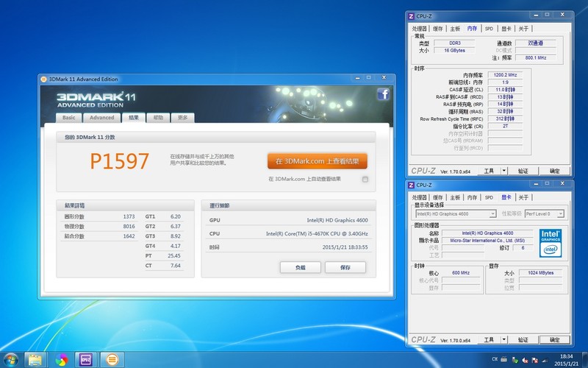Click the orange 3DMark taskbar icon
Viewport: 588px width, 368px height.
(112, 359)
